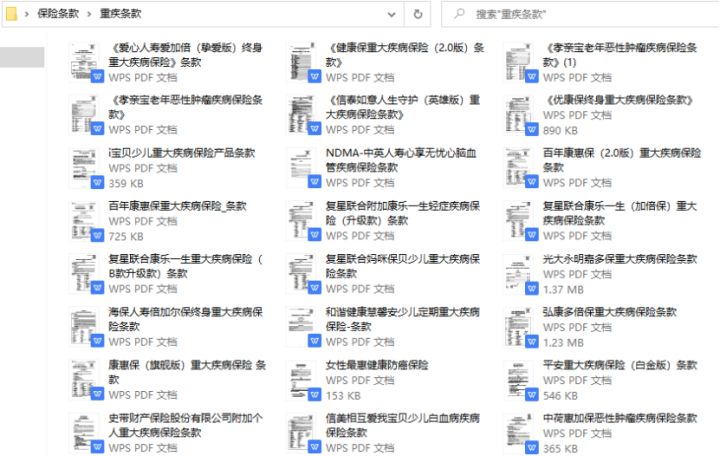Click the 1.37 MB file size label
Image resolution: width=720 pixels, height=456 pixels.
pos(563,290)
